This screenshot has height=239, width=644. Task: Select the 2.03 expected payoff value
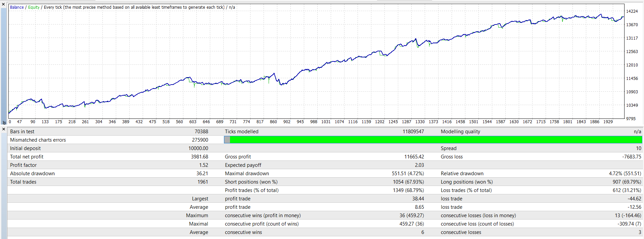[419, 165]
